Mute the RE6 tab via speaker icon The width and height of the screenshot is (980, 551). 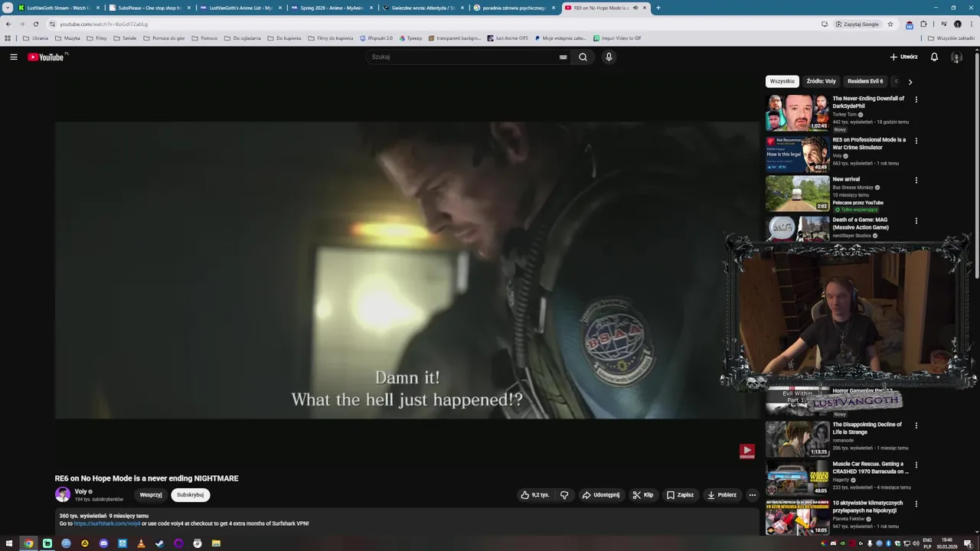point(635,8)
